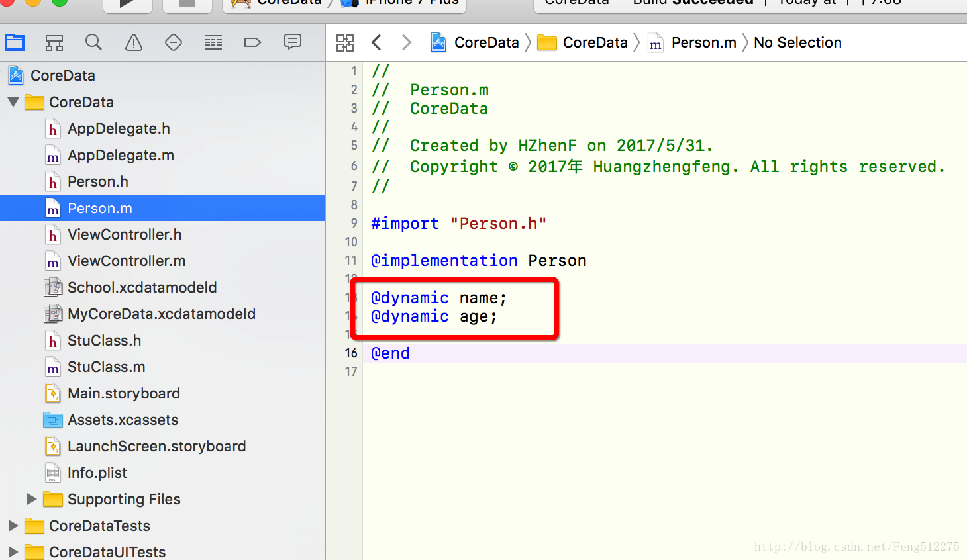967x560 pixels.
Task: Go back in editor history
Action: coord(376,43)
